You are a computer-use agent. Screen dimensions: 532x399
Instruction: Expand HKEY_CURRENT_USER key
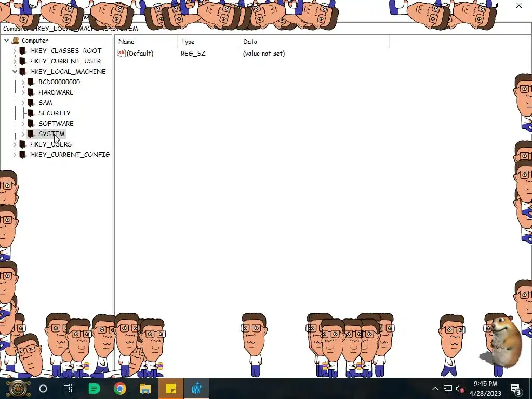15,61
